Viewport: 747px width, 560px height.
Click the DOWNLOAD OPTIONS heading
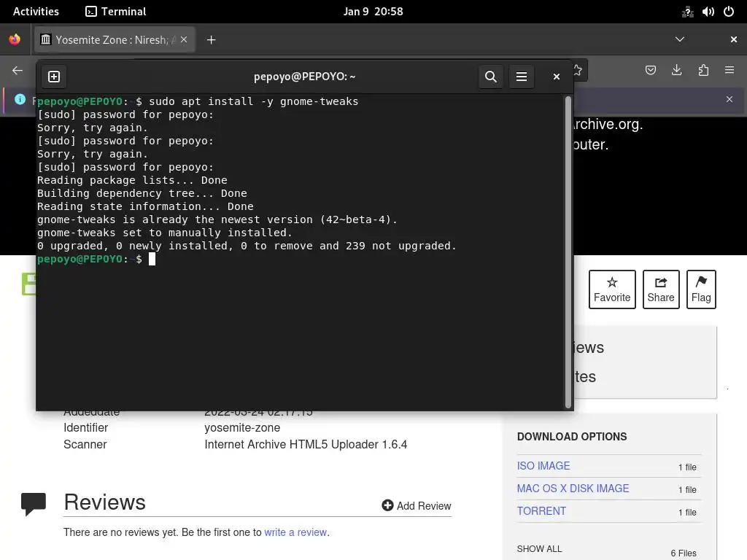pos(572,437)
